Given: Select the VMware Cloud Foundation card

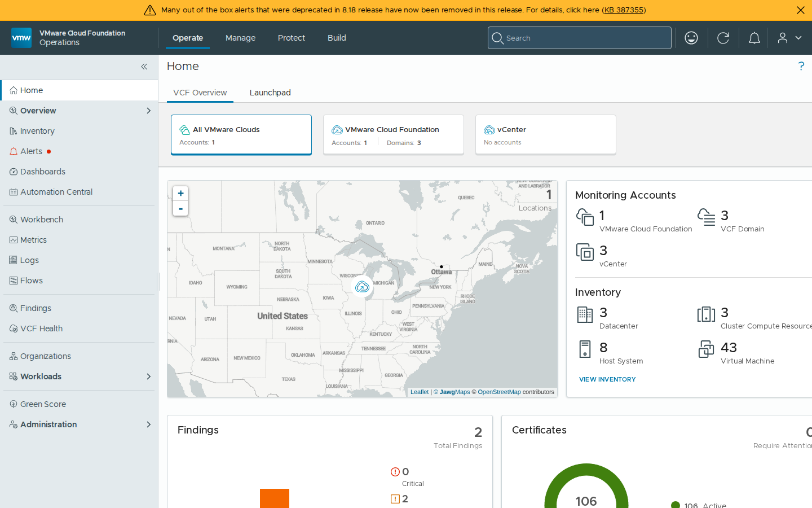Looking at the screenshot, I should (394, 134).
